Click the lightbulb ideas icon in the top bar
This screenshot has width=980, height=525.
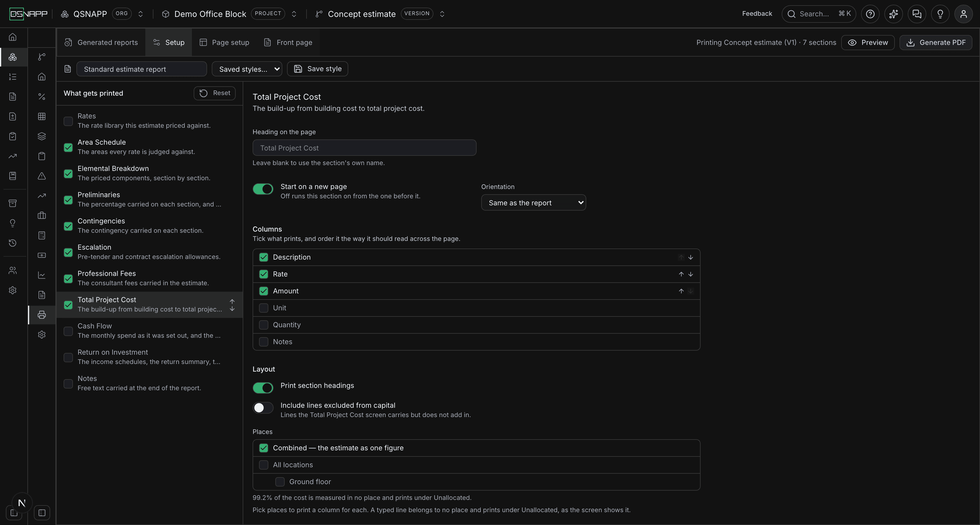coord(940,14)
